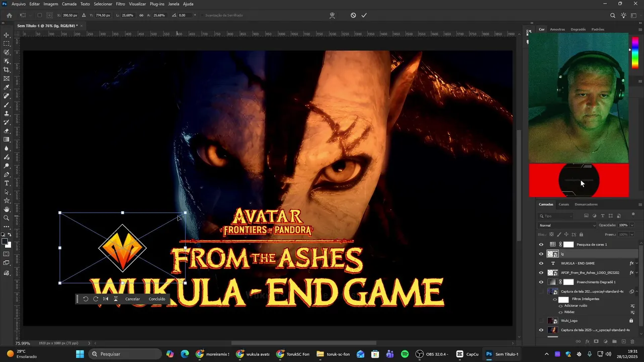Screen dimensions: 644x362
Task: Hide the Pesquisa de cores 1 layer
Action: coord(541,244)
